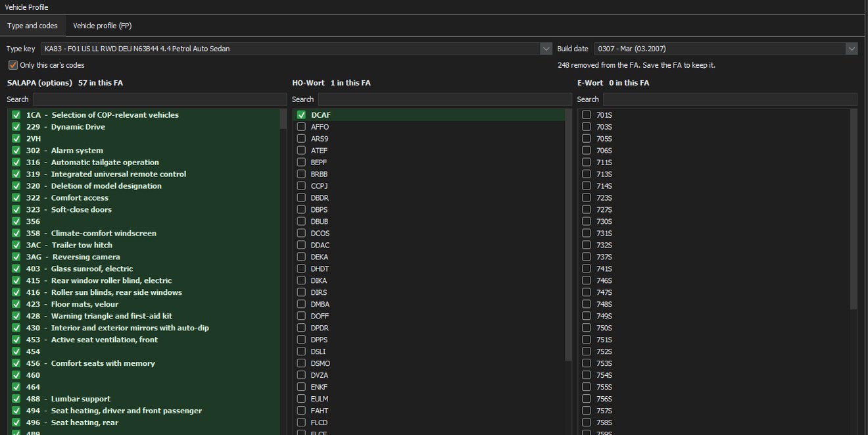This screenshot has height=435, width=868.
Task: Check the ARS9 HO-Wort checkbox
Action: [x=301, y=139]
